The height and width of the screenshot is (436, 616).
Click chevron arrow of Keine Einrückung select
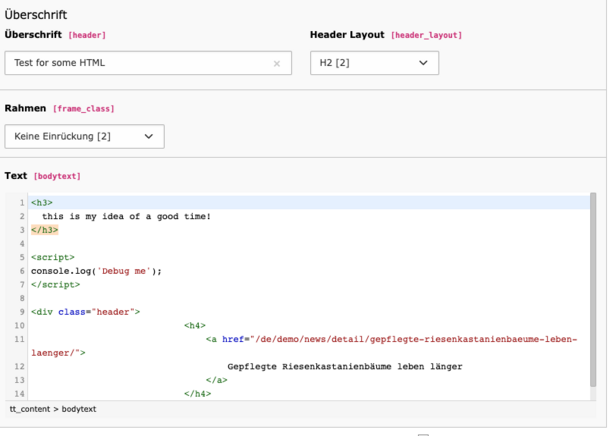coord(148,136)
